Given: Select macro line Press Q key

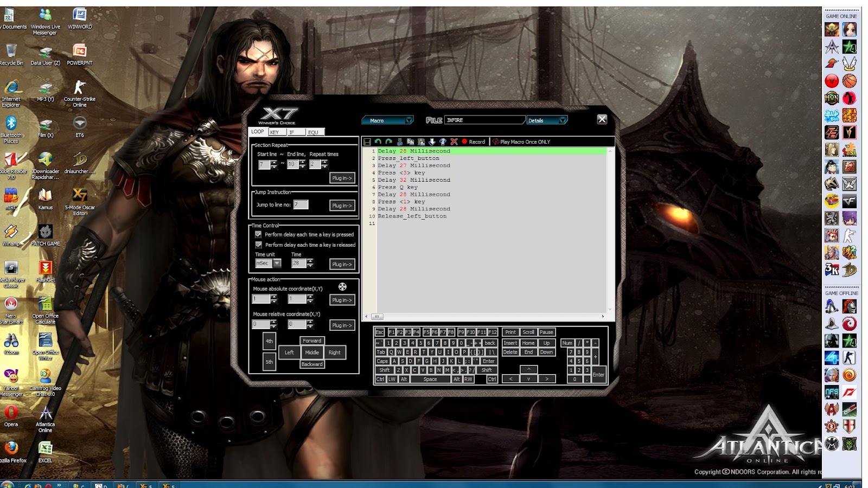Looking at the screenshot, I should click(x=398, y=187).
